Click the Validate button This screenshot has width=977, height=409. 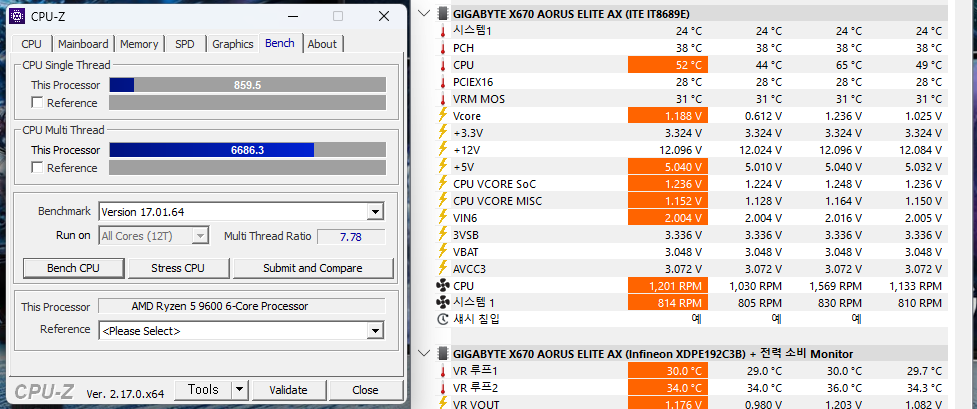[x=288, y=390]
